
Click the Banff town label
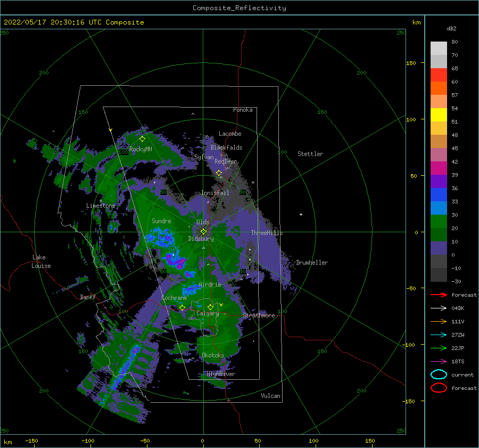coord(88,297)
